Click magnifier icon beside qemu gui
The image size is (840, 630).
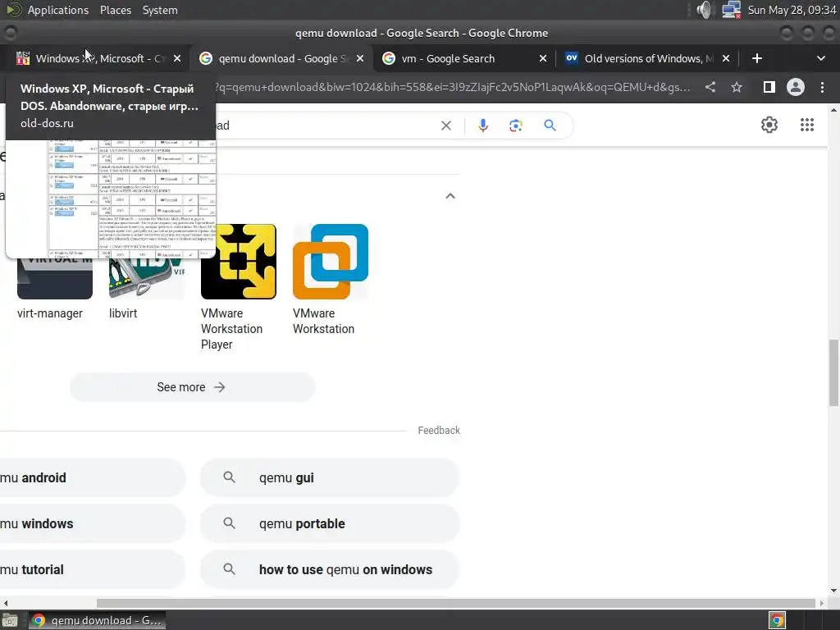point(230,477)
